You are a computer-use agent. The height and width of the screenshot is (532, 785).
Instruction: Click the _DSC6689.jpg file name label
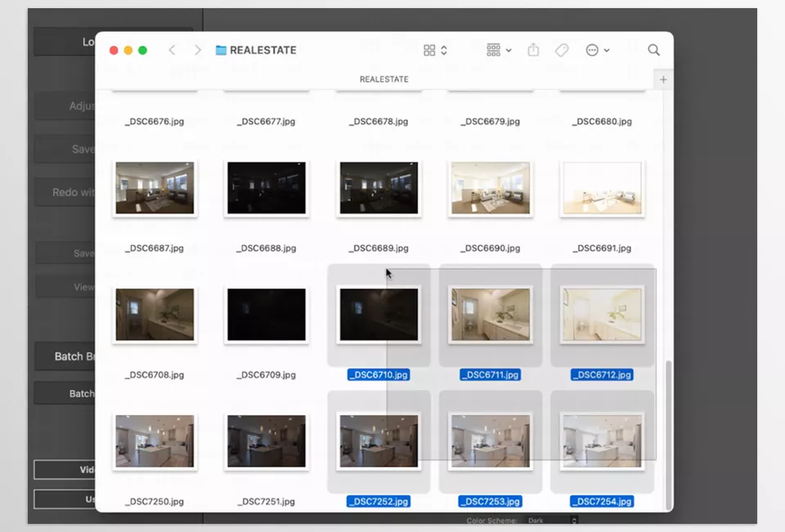(379, 248)
